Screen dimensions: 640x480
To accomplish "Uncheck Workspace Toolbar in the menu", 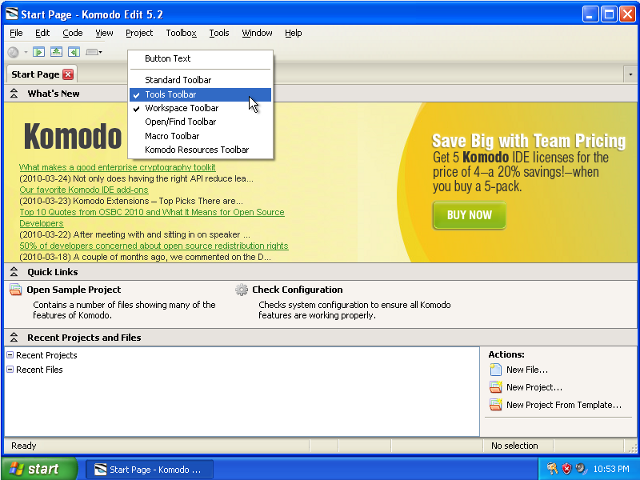I will [x=200, y=108].
